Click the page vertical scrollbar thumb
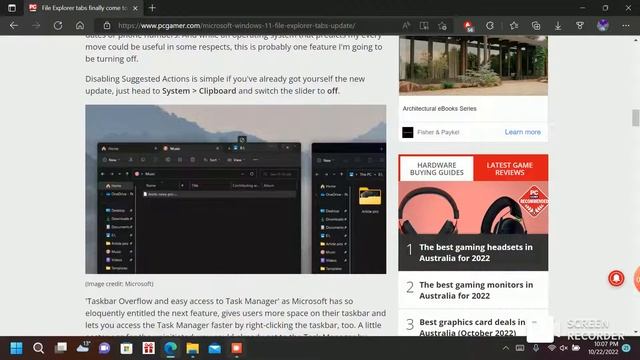 636,118
